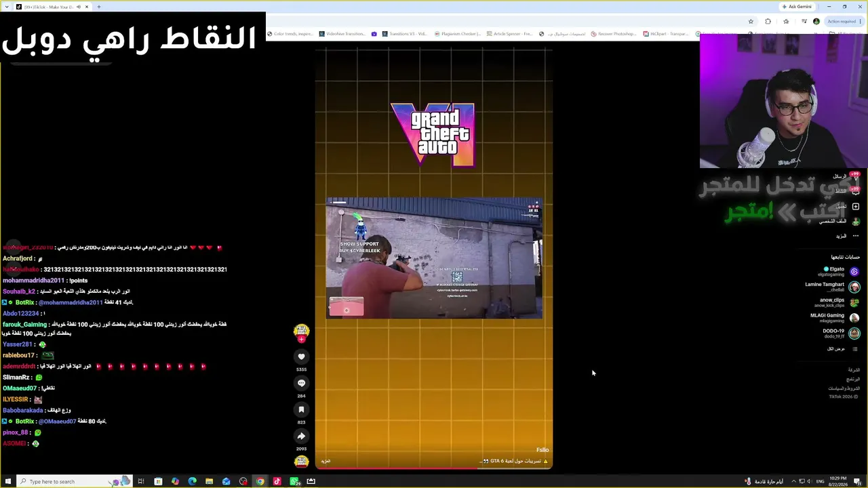
Task: Open a new Chrome tab
Action: [99, 7]
